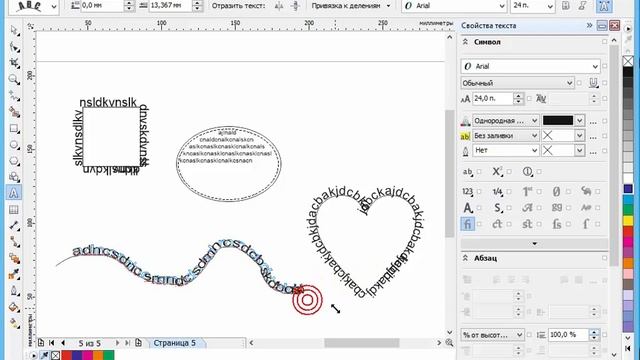The image size is (640, 360).
Task: Open the Привязка к делениям dropdown
Action: [388, 6]
